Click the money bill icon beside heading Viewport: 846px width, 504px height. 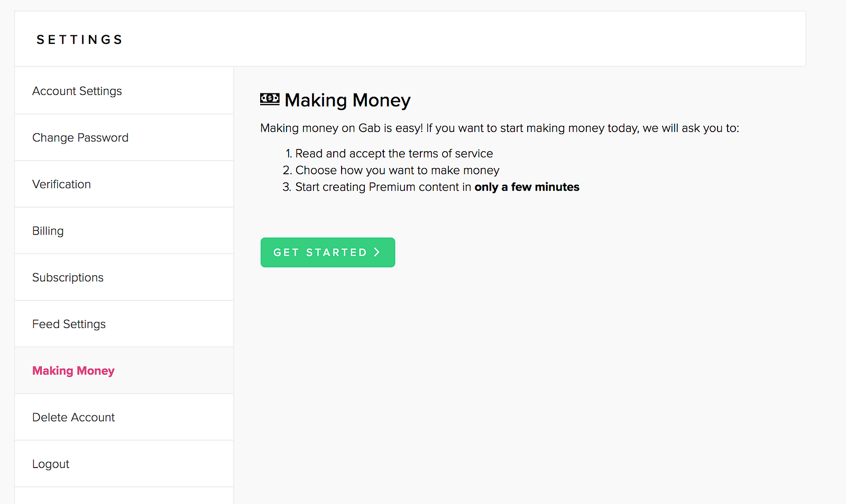(x=270, y=99)
